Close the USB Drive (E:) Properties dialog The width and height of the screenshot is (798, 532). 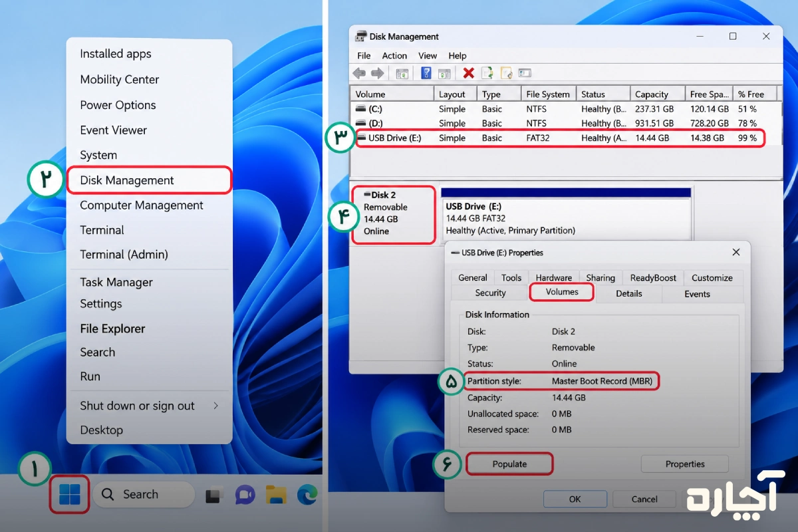pos(735,253)
